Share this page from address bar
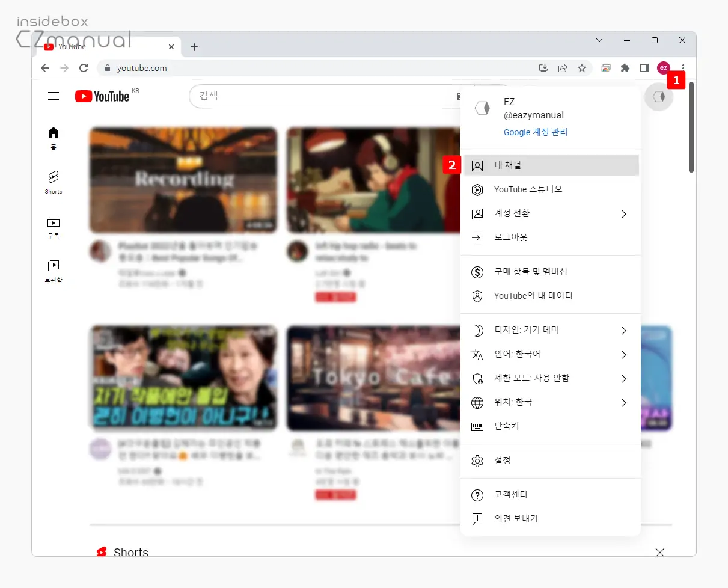Screen dimensions: 728x588 click(562, 68)
